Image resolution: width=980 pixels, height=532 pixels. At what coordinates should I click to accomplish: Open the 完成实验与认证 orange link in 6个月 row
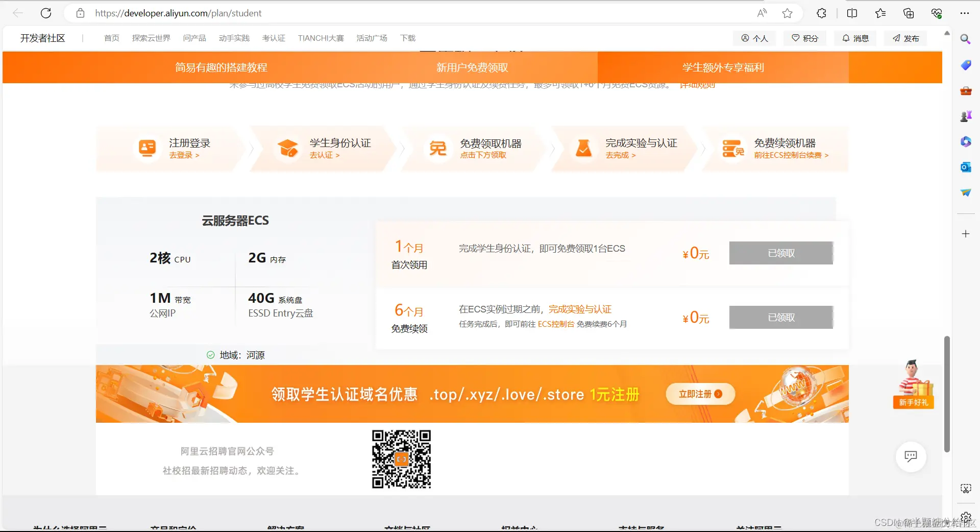point(580,309)
